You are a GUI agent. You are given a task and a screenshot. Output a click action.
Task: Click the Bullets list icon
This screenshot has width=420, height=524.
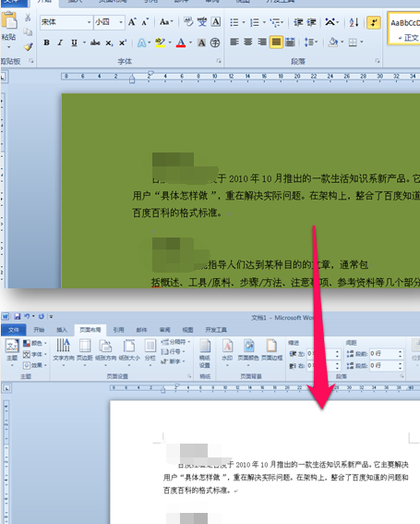click(234, 22)
